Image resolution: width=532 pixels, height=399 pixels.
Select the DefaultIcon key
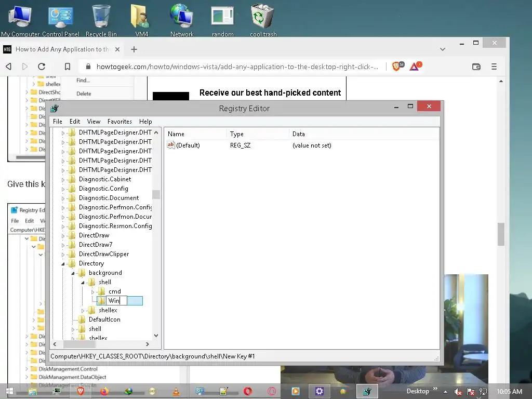tap(104, 320)
